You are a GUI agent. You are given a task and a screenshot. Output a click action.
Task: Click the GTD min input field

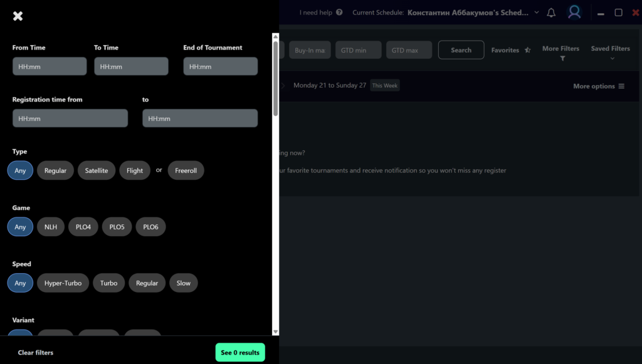(359, 50)
